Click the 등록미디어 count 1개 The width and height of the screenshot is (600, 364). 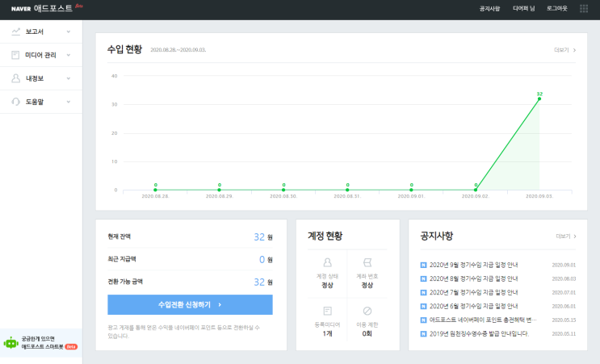(x=327, y=334)
